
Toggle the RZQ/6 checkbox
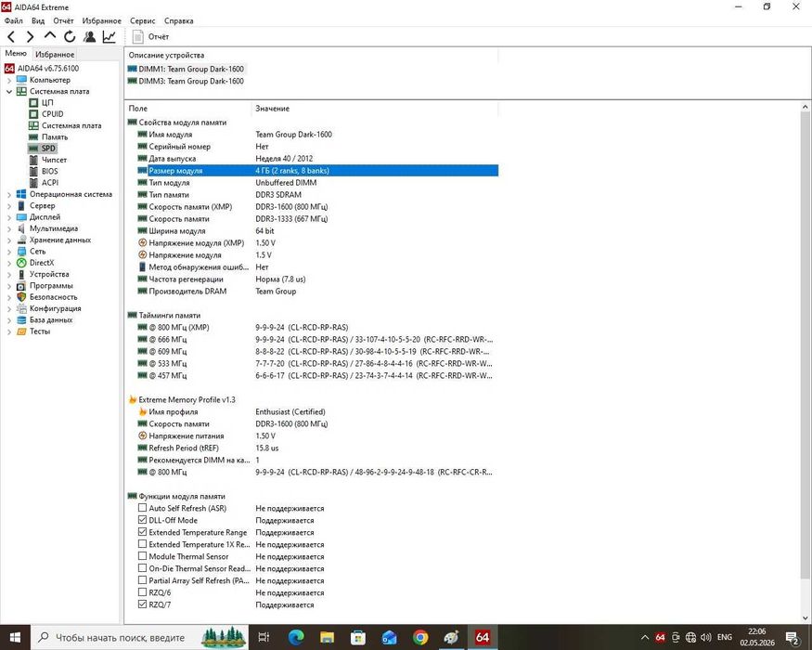(x=142, y=592)
